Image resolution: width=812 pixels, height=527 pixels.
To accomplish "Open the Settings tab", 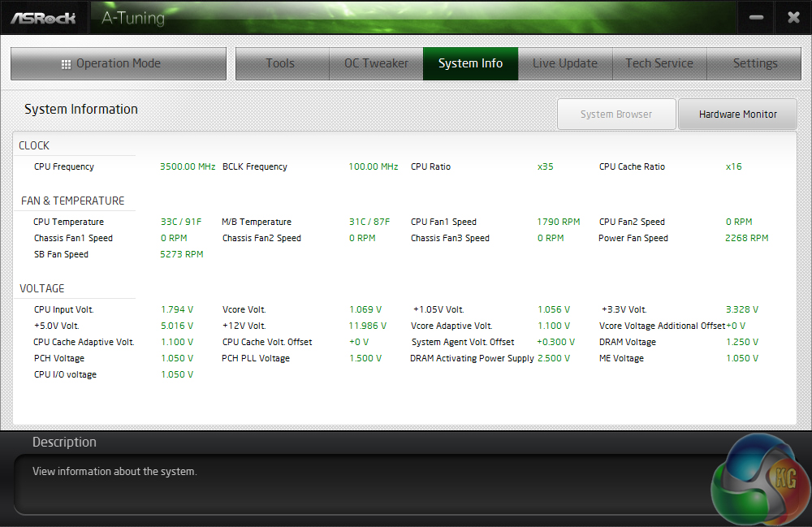I will (754, 63).
